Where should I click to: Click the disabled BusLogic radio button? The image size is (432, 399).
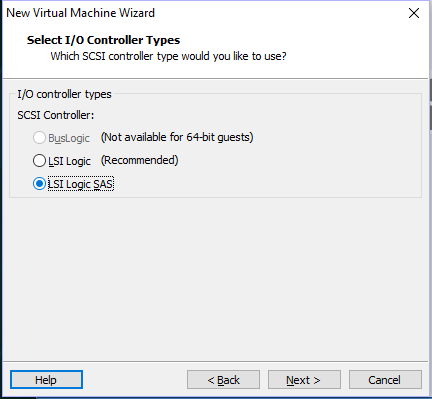pos(39,138)
